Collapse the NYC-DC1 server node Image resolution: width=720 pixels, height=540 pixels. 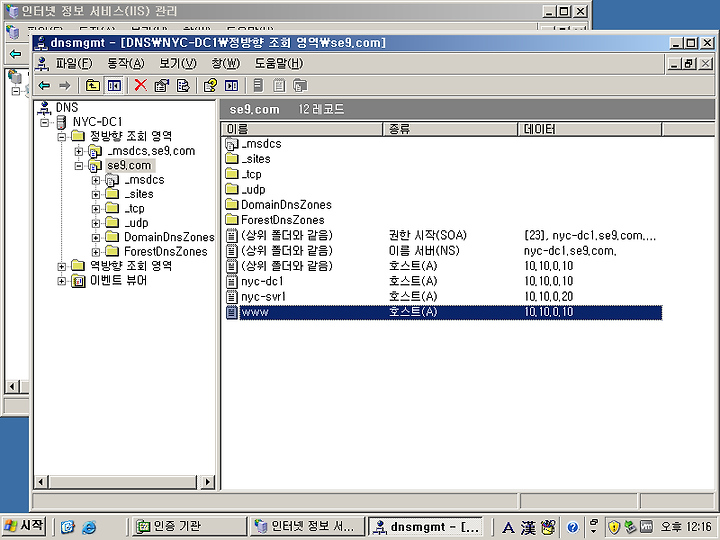[x=45, y=122]
